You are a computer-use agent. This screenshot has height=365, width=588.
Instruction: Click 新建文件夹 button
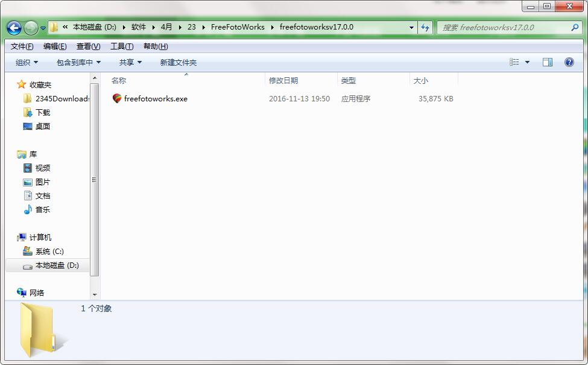tap(178, 62)
